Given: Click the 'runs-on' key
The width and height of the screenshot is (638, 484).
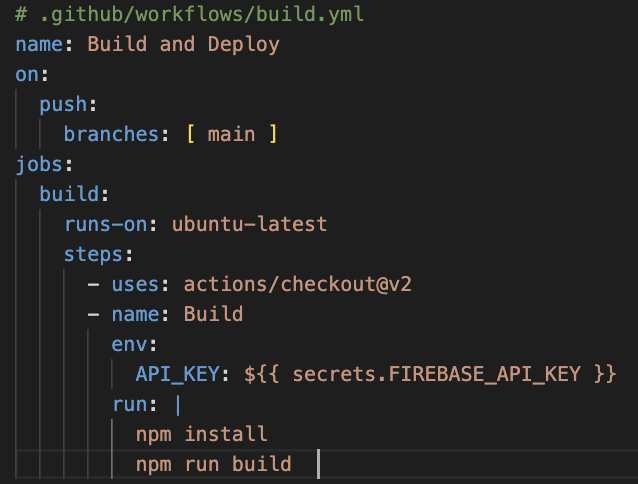Looking at the screenshot, I should 106,225.
